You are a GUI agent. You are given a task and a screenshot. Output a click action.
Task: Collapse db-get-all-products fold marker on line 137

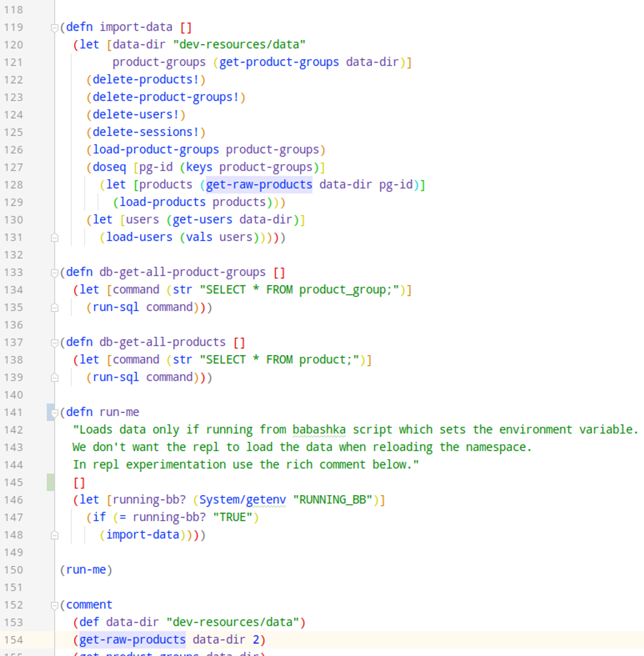coord(55,343)
